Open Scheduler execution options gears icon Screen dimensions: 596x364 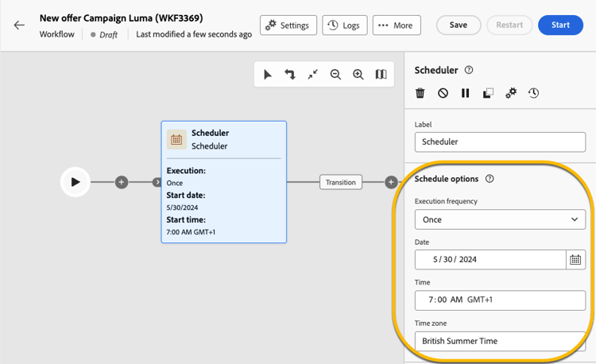click(x=511, y=93)
